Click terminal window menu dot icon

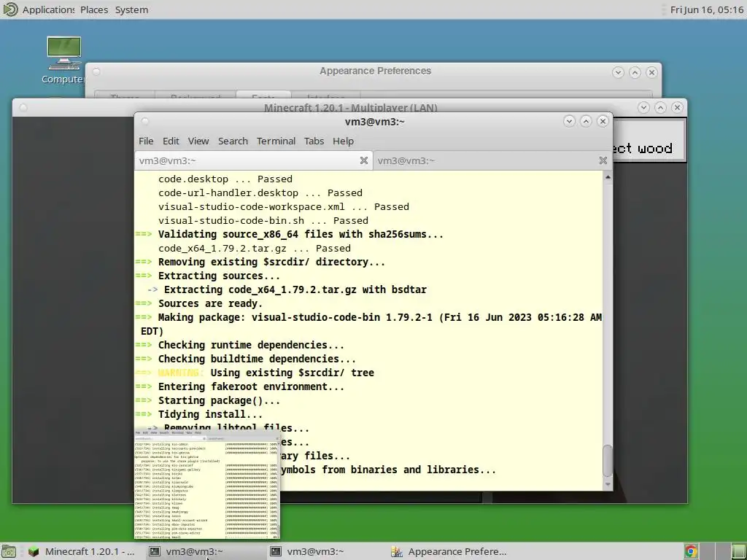[145, 122]
